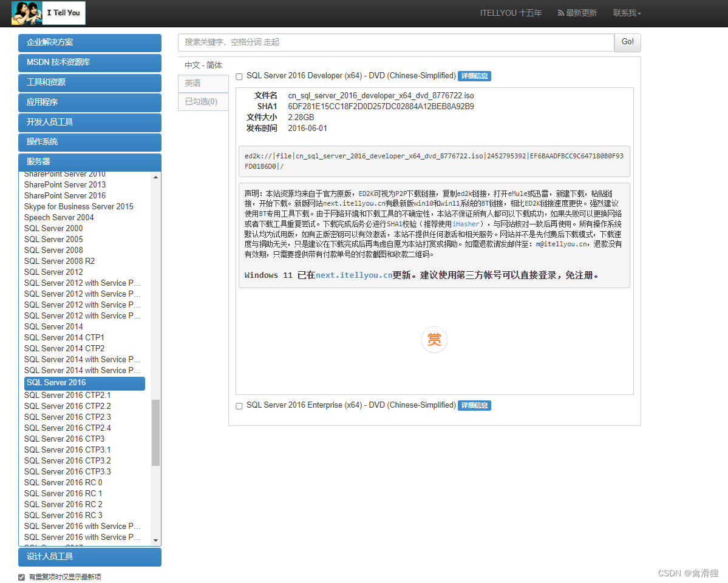Open the next.itellyou.cn link in bold notice
The image size is (728, 583).
click(x=354, y=275)
